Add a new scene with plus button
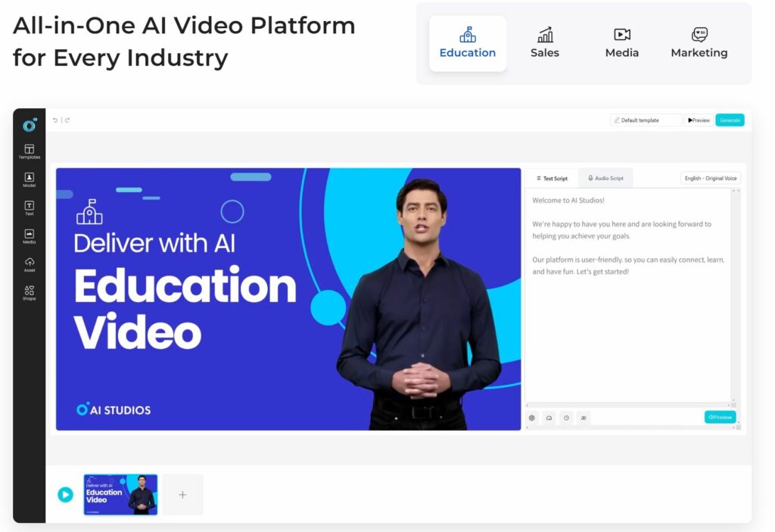Viewport: 775px width, 532px height. tap(183, 494)
